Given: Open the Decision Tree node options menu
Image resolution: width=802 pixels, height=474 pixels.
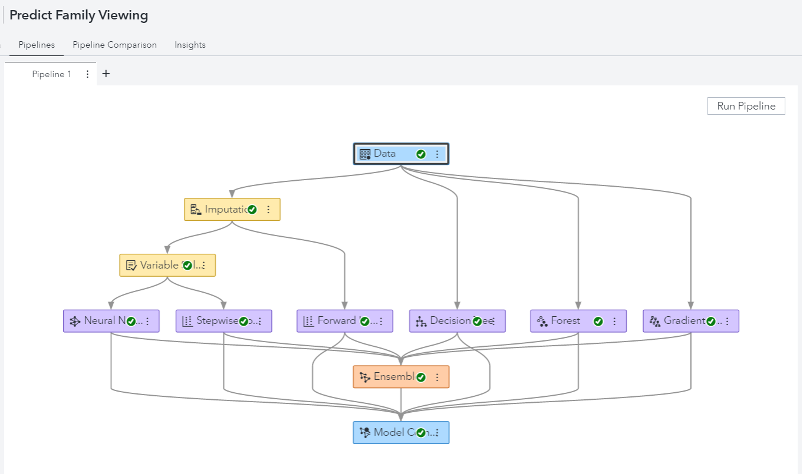Looking at the screenshot, I should coord(493,321).
